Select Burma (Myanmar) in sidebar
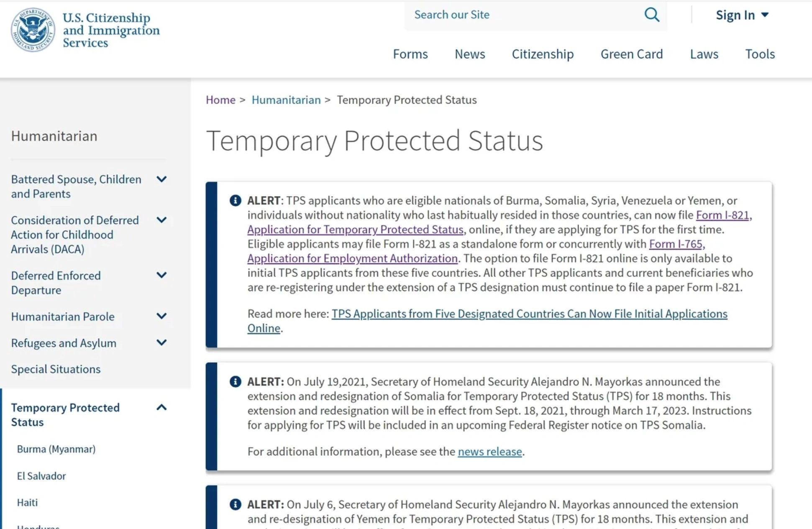 tap(56, 449)
